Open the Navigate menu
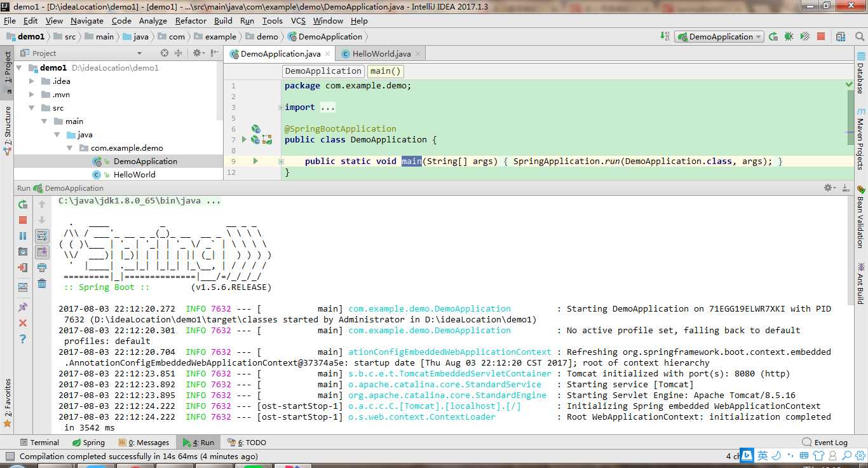868x468 pixels. coord(86,21)
